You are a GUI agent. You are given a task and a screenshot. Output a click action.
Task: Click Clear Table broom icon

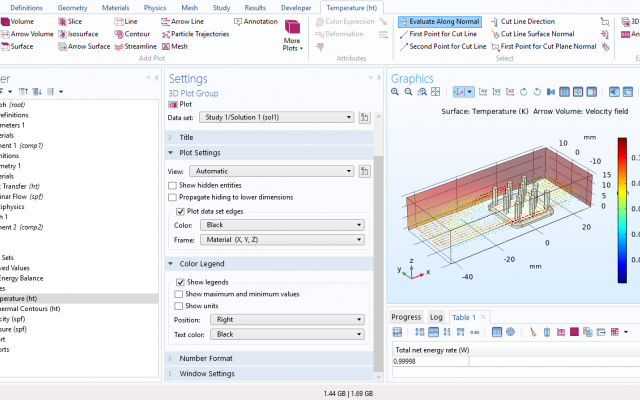click(533, 332)
